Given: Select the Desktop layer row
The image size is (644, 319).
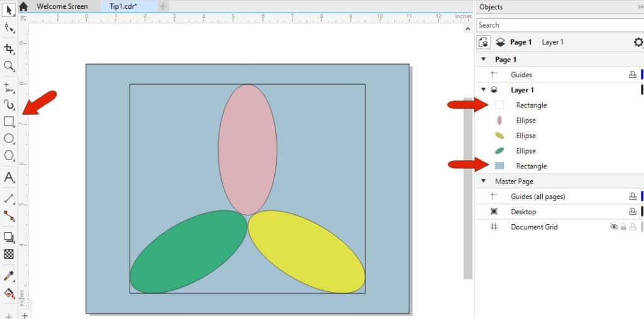Looking at the screenshot, I should tap(560, 212).
